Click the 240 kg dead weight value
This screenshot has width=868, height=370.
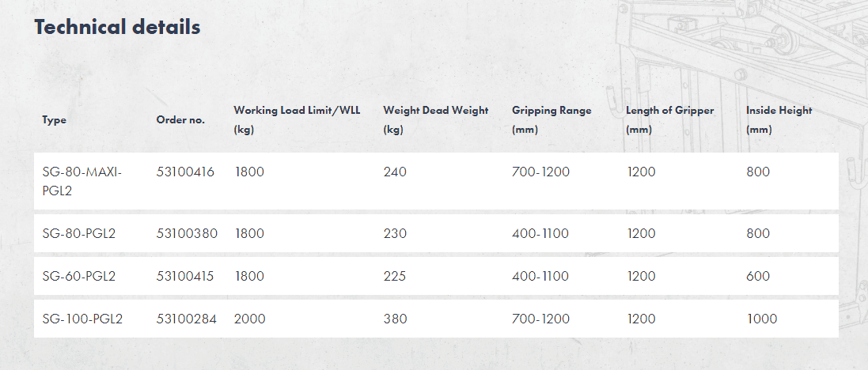click(395, 172)
